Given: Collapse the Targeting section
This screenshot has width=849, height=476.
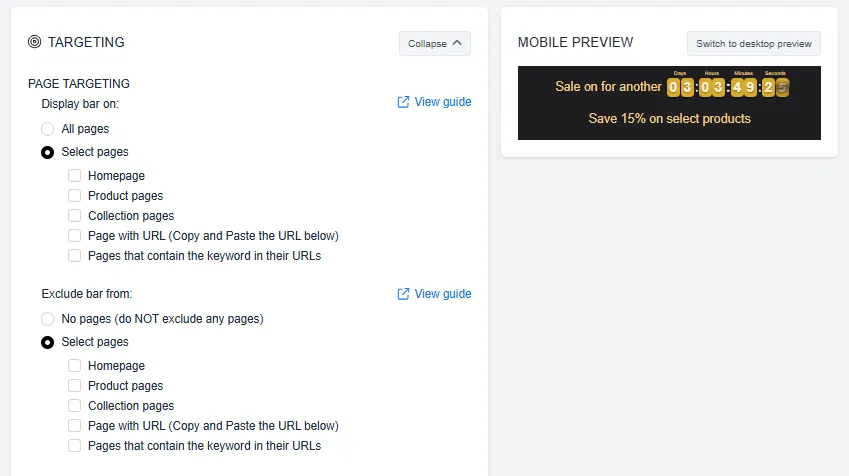Looking at the screenshot, I should (435, 43).
